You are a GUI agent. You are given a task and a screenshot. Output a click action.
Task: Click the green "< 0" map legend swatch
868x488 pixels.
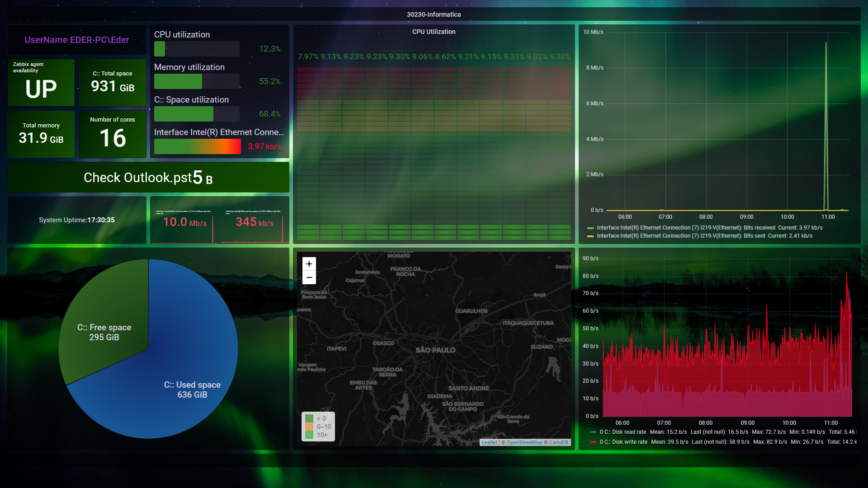coord(310,418)
